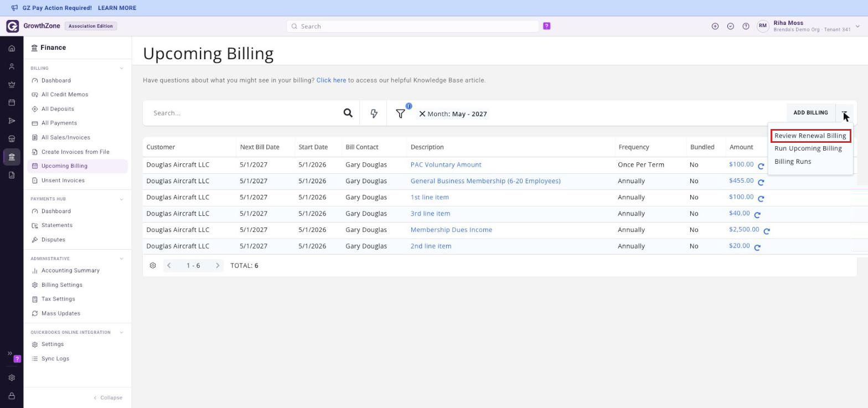Click the purple help icon beside global search

point(546,26)
